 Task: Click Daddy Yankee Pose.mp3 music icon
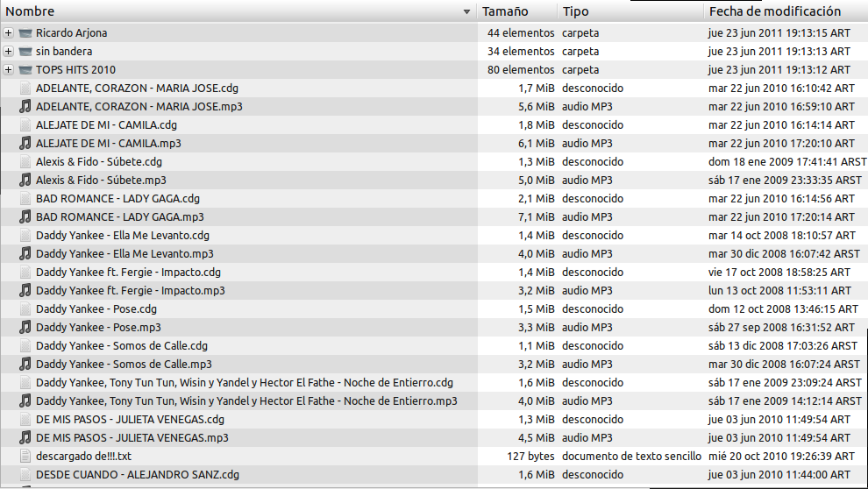[x=25, y=327]
